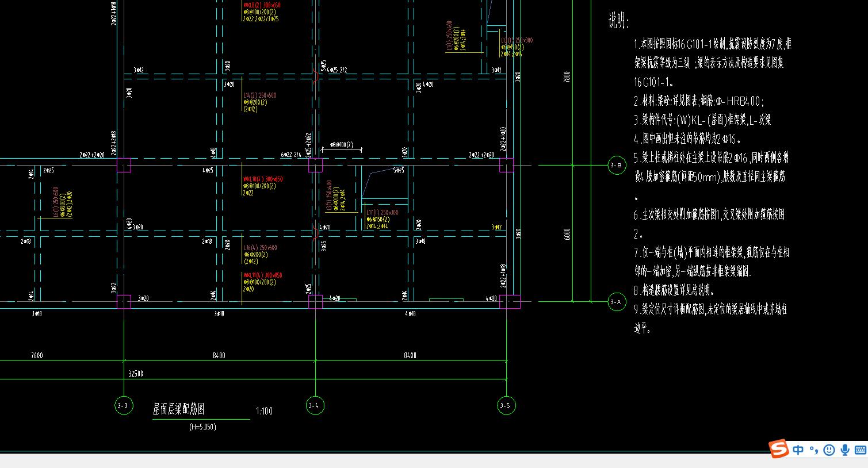Select the stirrup dimension label Φ8@100(2)
Viewport: 868px width, 468px height.
[342, 145]
